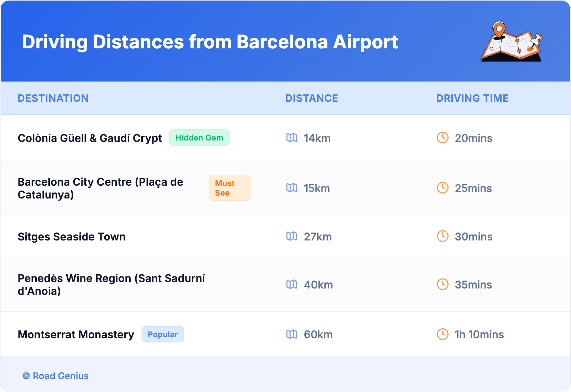Select the Hidden Gem badge
571x392 pixels.
[x=199, y=138]
